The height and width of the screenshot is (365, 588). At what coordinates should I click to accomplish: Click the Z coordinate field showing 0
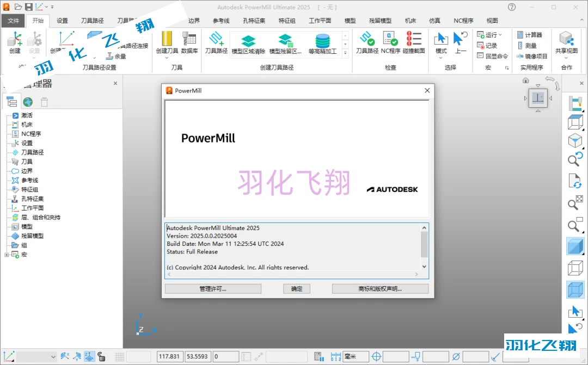click(226, 356)
